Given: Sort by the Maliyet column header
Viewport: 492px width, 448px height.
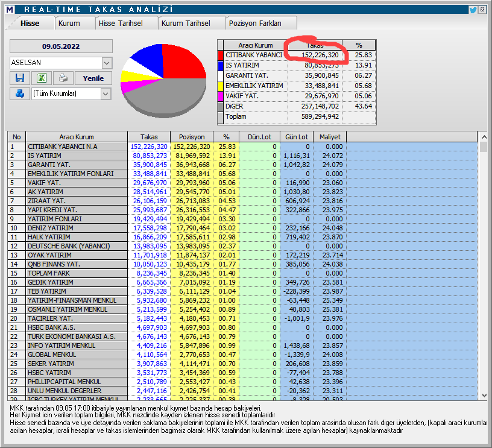Looking at the screenshot, I should tap(330, 137).
